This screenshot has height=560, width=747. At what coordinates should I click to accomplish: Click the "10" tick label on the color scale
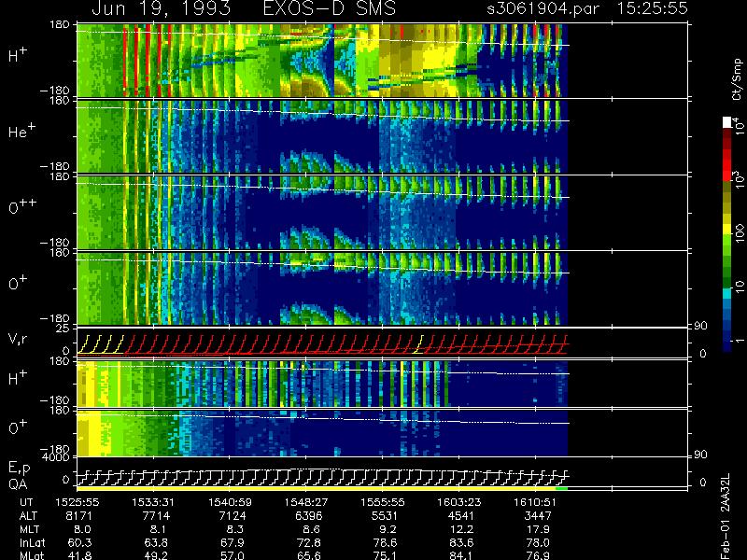(x=740, y=287)
